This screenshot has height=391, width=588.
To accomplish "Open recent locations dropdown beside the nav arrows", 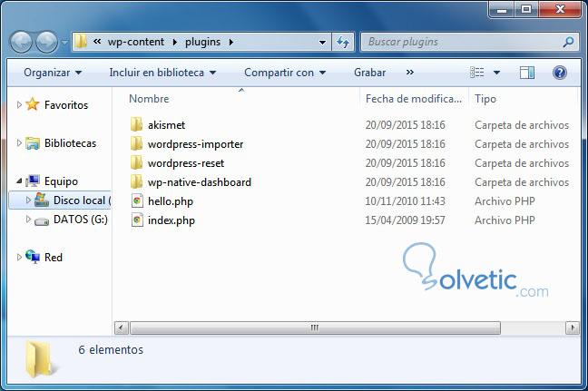I will point(64,43).
